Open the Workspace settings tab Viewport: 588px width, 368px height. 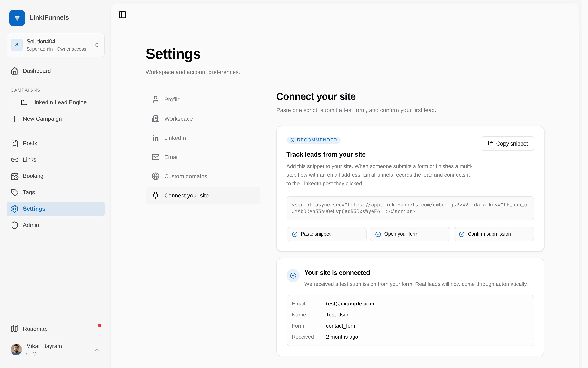click(203, 119)
